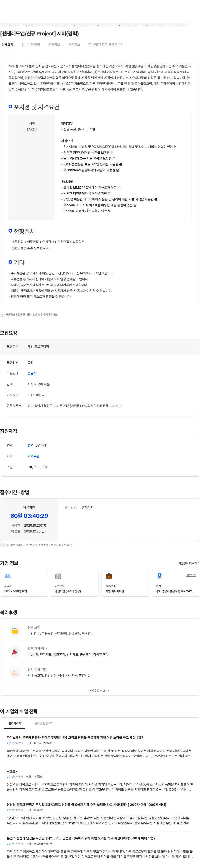Click info icon beside 채용정보에 잘못된 내용
Screen dimensions: 200x868
point(3,314)
